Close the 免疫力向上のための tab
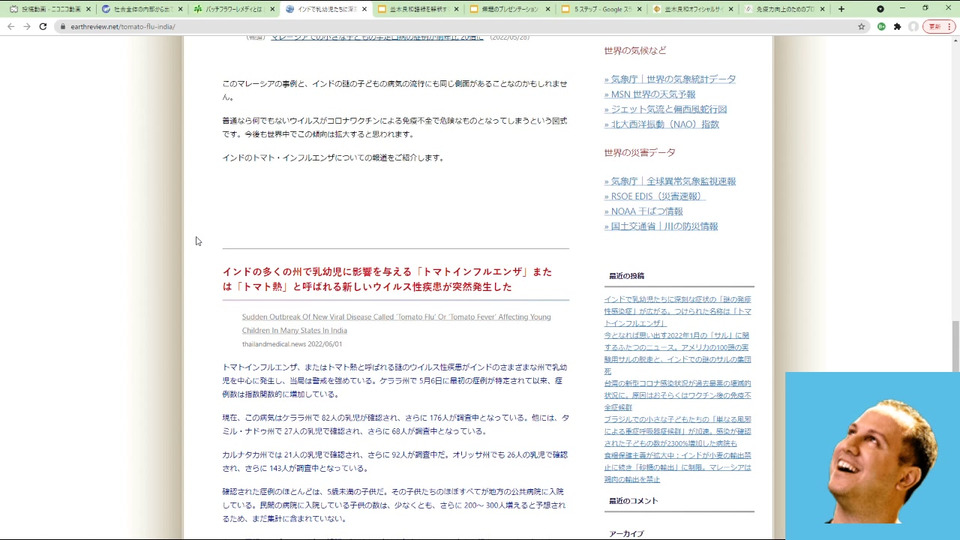The height and width of the screenshot is (540, 960). 822,9
